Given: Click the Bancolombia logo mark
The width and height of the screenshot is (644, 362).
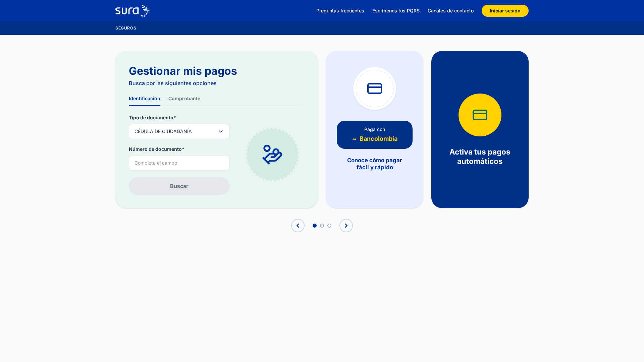Looking at the screenshot, I should [354, 139].
